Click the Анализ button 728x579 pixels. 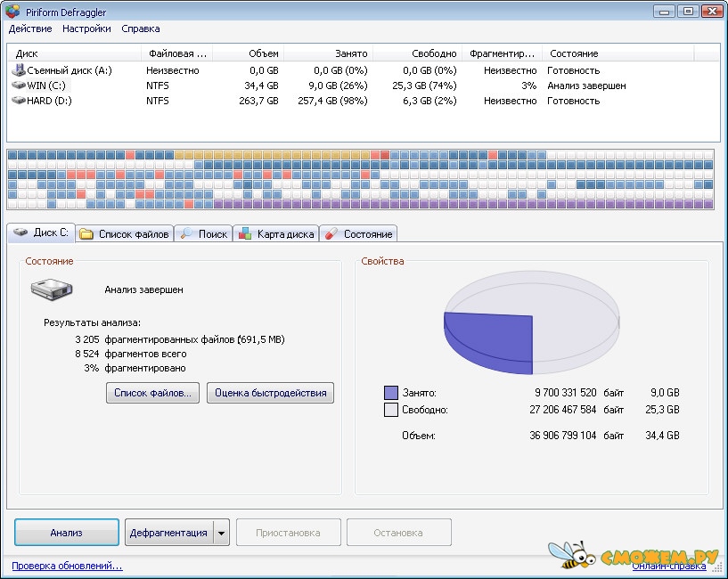[x=67, y=533]
